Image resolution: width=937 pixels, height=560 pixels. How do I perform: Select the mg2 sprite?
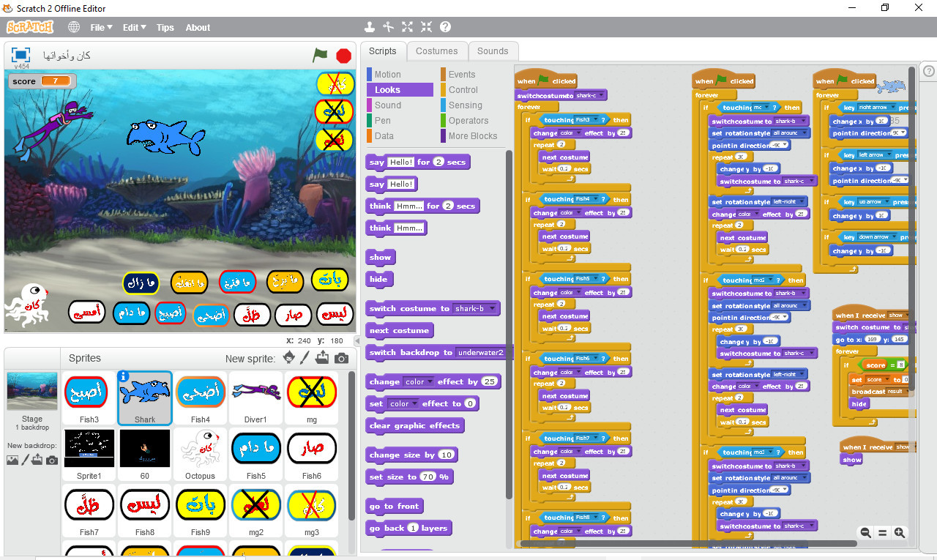pyautogui.click(x=255, y=510)
